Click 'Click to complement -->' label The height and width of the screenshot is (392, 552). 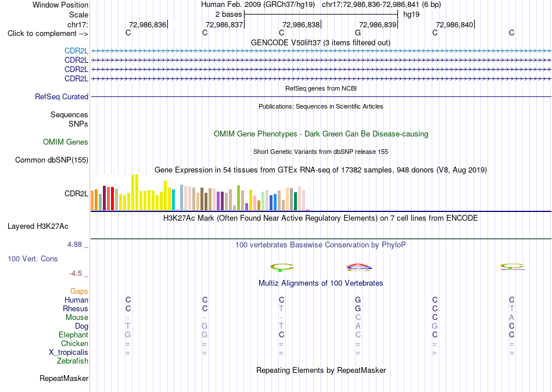[48, 34]
